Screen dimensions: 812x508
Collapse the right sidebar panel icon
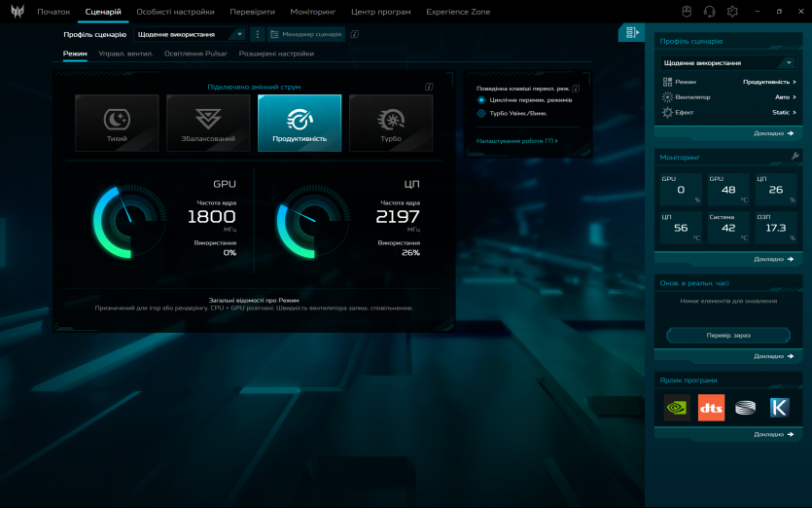pos(632,33)
